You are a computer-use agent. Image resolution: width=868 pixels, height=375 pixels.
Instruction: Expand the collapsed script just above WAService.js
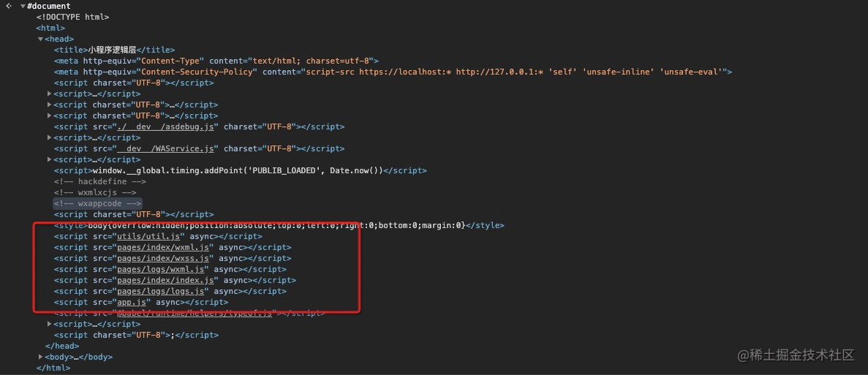tap(50, 137)
